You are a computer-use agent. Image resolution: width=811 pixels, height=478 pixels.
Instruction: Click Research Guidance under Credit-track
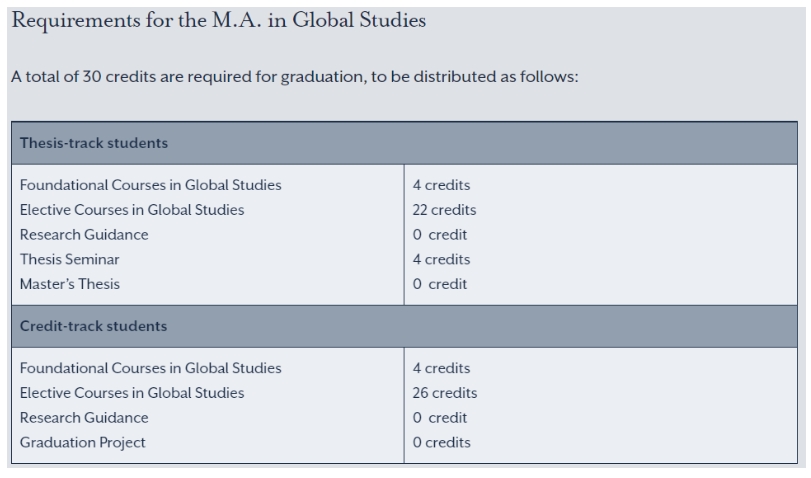tap(84, 418)
